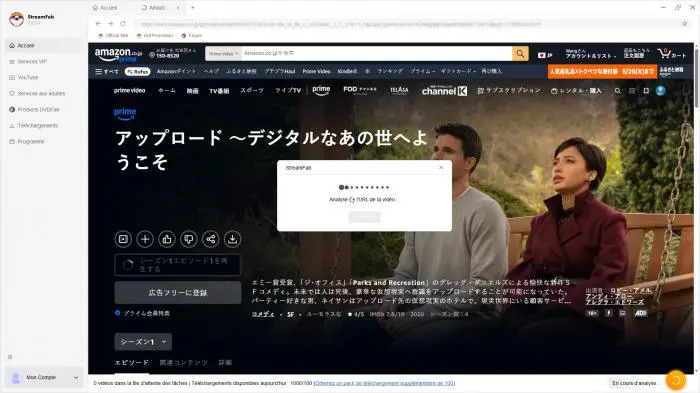The width and height of the screenshot is (700, 393).
Task: Open the ホーム tab in Prime Video
Action: click(167, 90)
